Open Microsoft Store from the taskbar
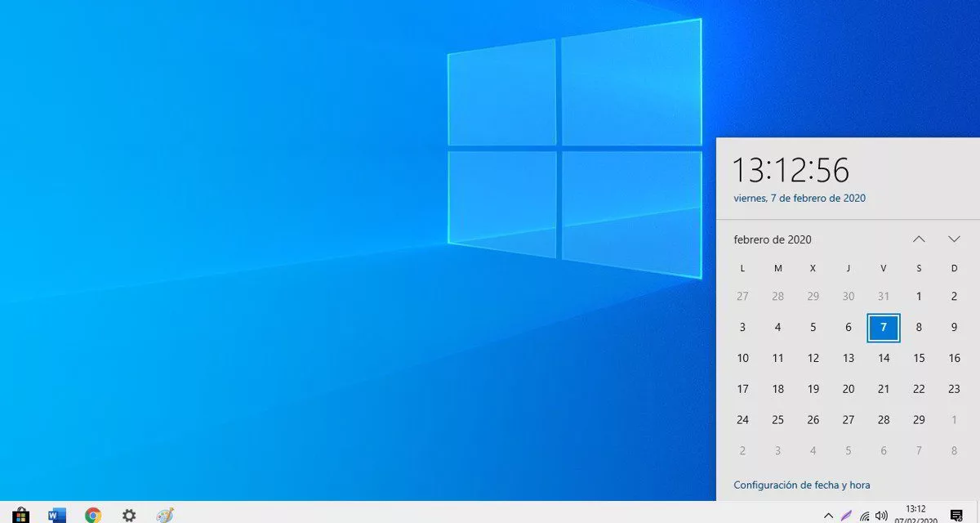The image size is (980, 523). [21, 516]
